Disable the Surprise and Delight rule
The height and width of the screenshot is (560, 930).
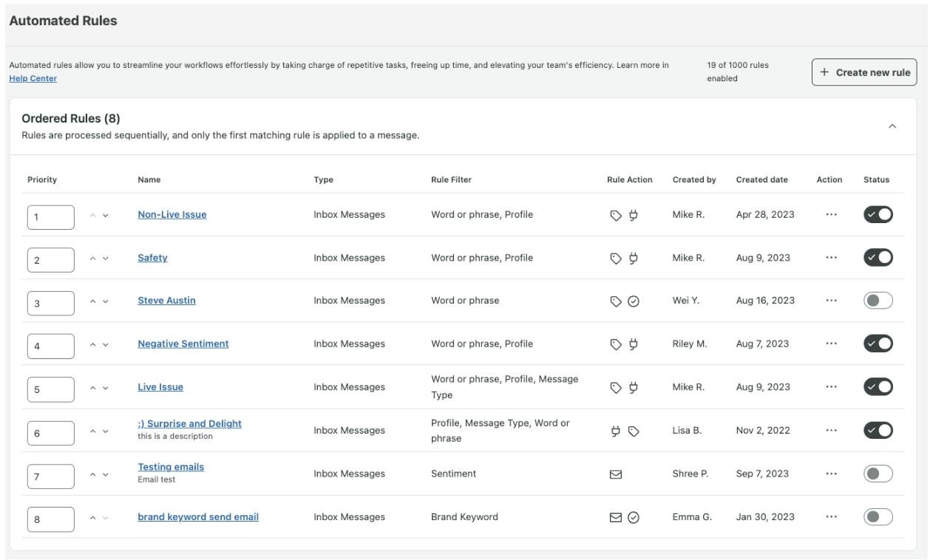(x=878, y=430)
